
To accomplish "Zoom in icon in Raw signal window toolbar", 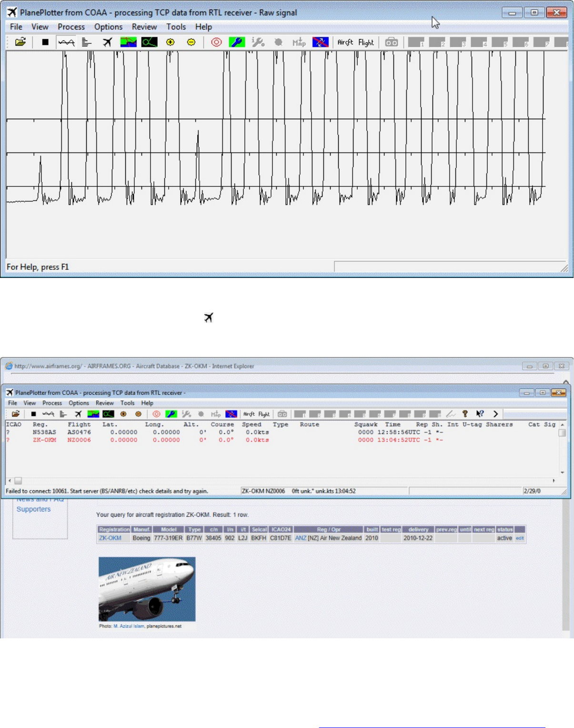I will pos(171,42).
